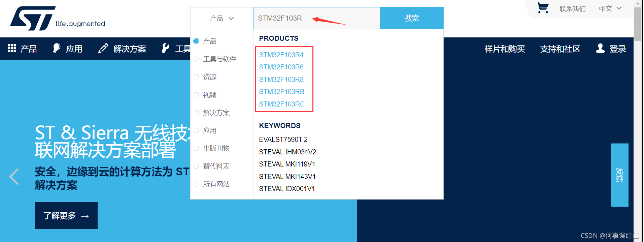The image size is (644, 242).
Task: Open product suggestion STM32F103RB
Action: 281,92
